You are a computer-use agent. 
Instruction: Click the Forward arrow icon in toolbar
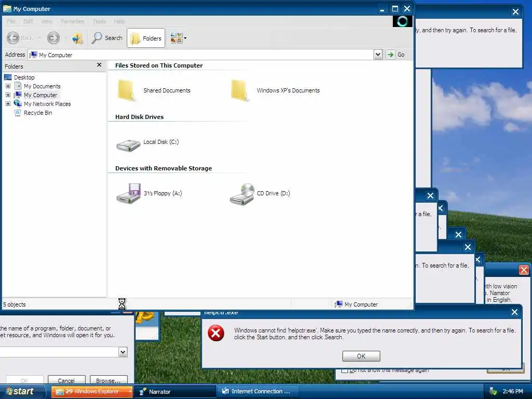pyautogui.click(x=54, y=38)
